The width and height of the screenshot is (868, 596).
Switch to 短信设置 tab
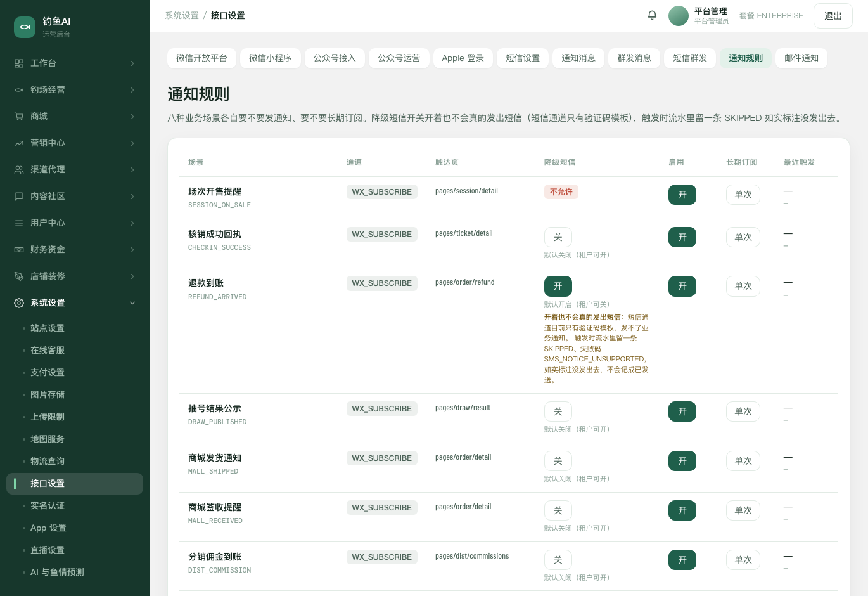(523, 58)
